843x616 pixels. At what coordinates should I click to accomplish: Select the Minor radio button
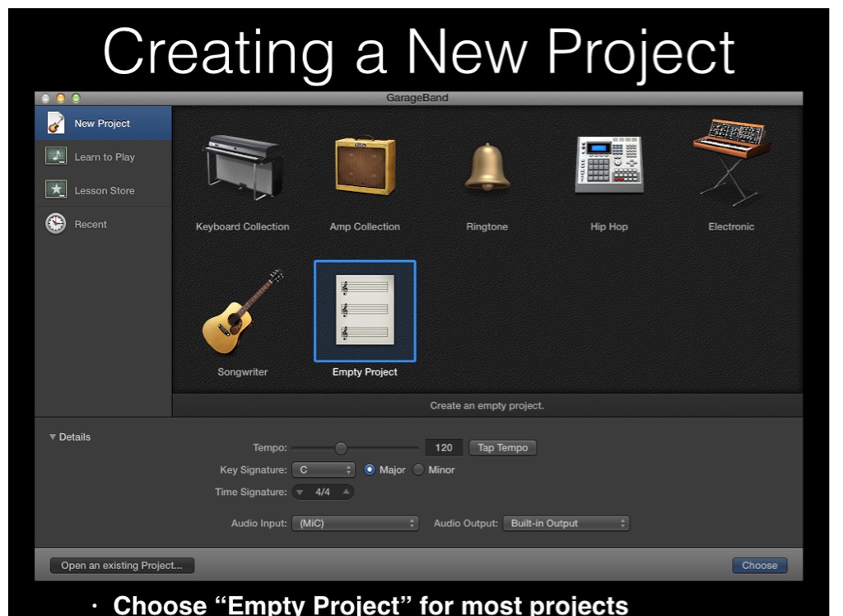coord(418,469)
